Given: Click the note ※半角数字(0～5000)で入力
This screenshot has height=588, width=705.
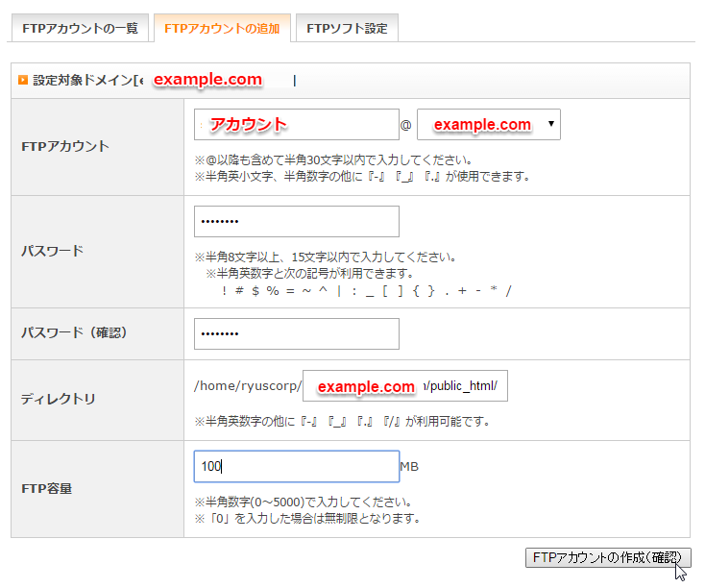Looking at the screenshot, I should pos(304,502).
